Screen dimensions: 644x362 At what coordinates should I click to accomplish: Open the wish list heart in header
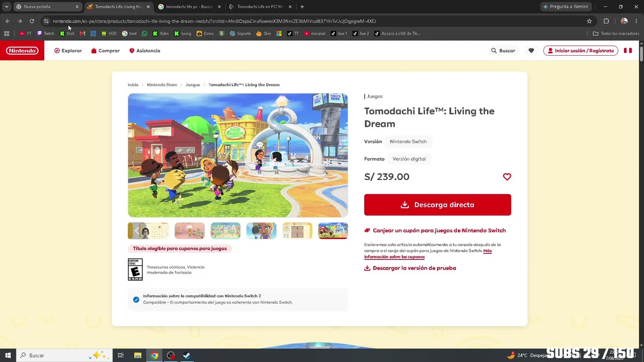point(531,51)
